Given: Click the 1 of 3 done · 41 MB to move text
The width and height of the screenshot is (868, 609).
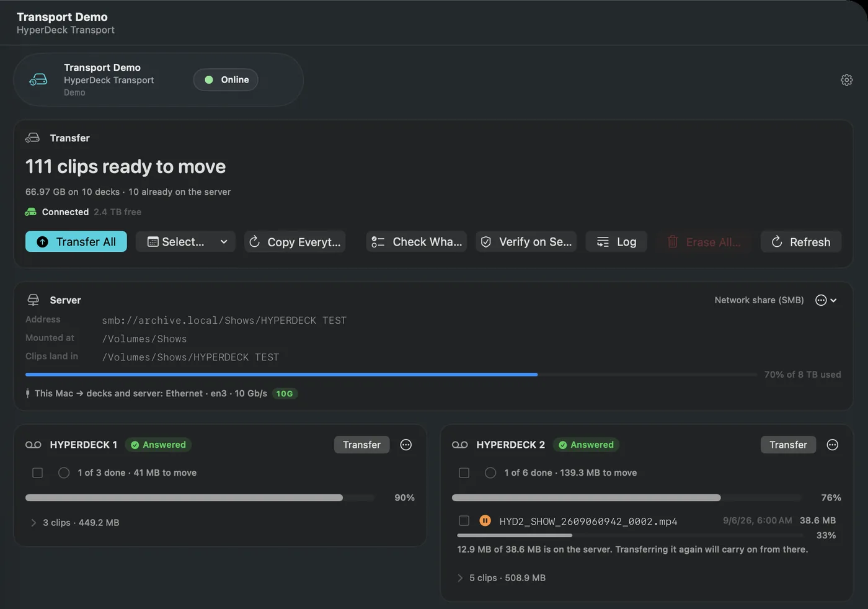Looking at the screenshot, I should (137, 473).
